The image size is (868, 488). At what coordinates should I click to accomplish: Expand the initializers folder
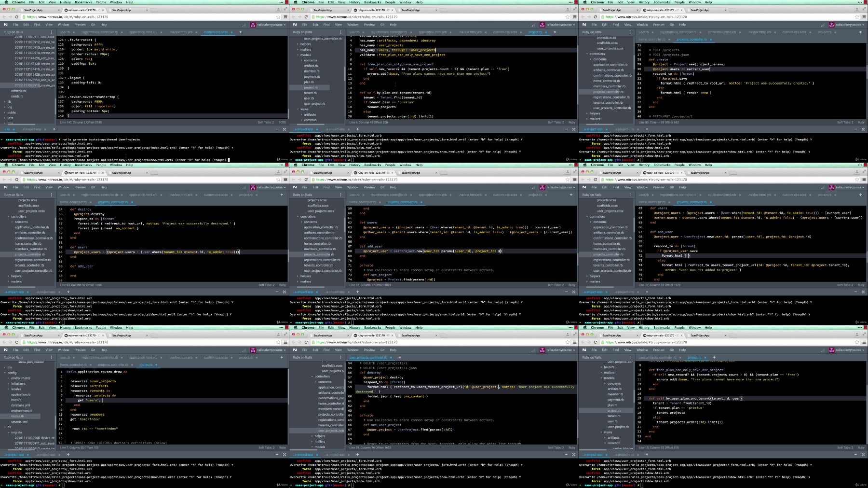(x=9, y=384)
